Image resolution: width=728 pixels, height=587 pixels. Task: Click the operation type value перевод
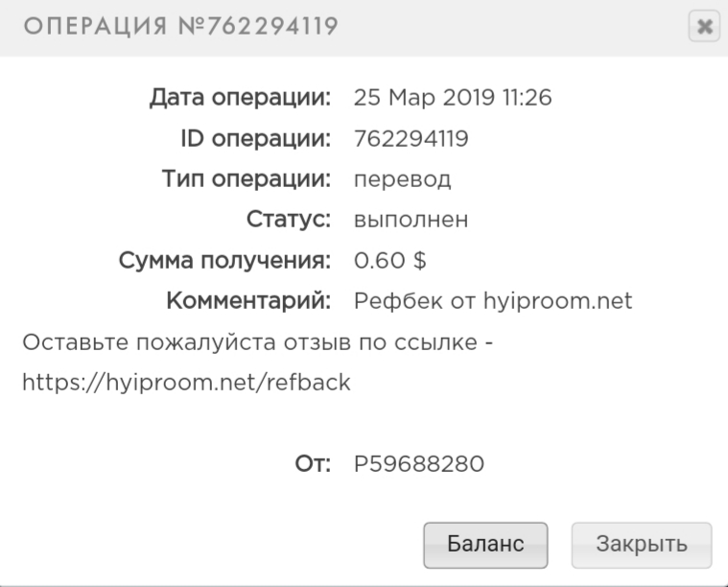point(403,179)
